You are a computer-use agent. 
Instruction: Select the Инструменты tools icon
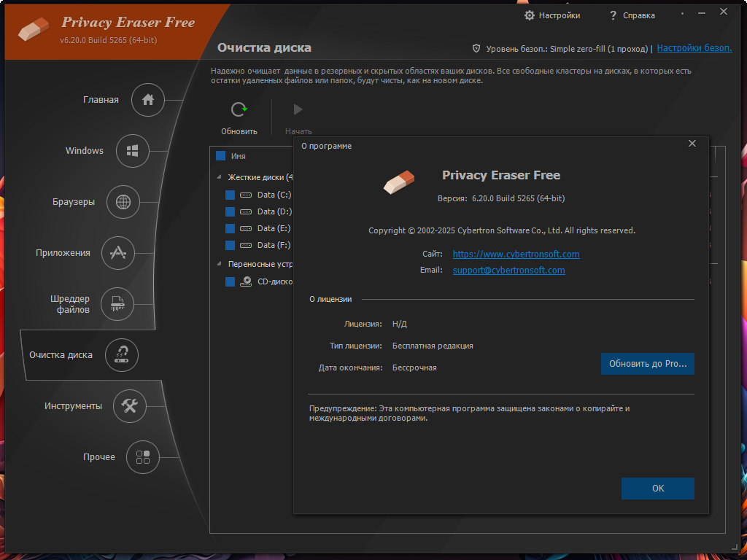tap(130, 405)
